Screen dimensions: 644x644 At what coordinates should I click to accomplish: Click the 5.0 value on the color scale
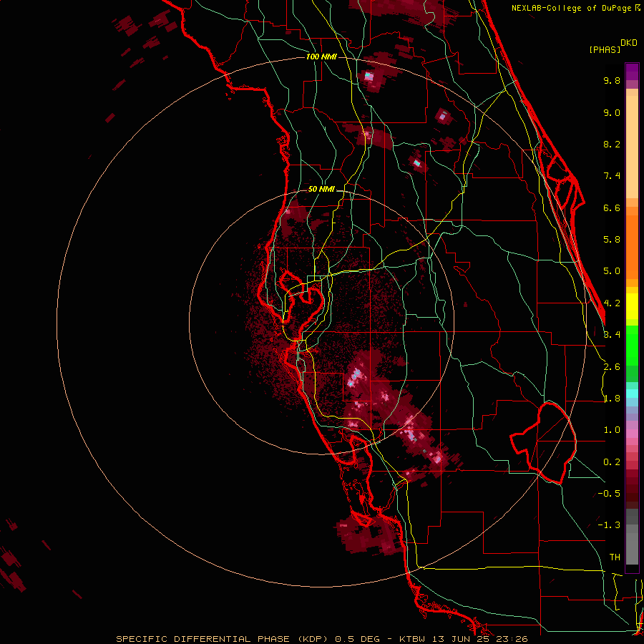tap(612, 271)
